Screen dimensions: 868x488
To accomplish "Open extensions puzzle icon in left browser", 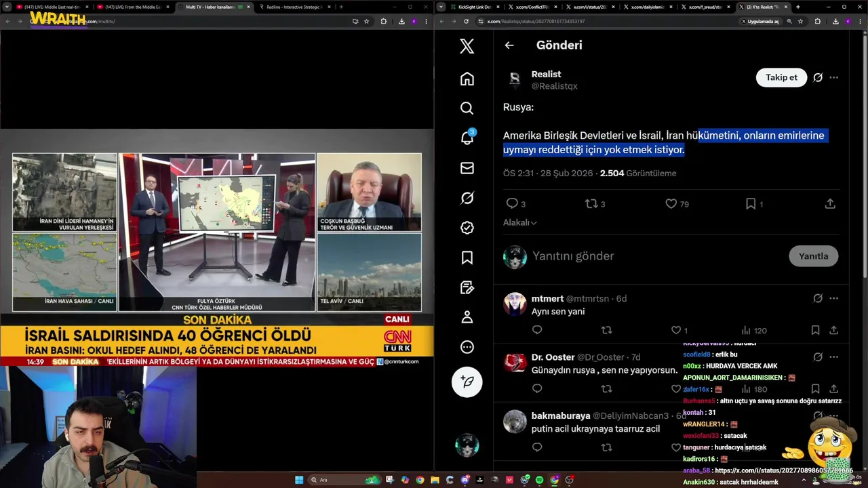I will point(384,21).
